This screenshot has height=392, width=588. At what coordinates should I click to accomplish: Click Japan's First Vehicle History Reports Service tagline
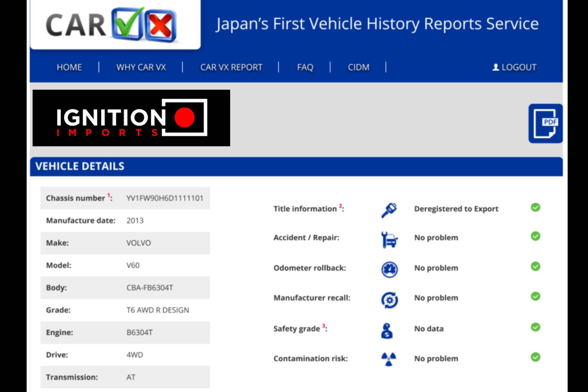coord(377,24)
